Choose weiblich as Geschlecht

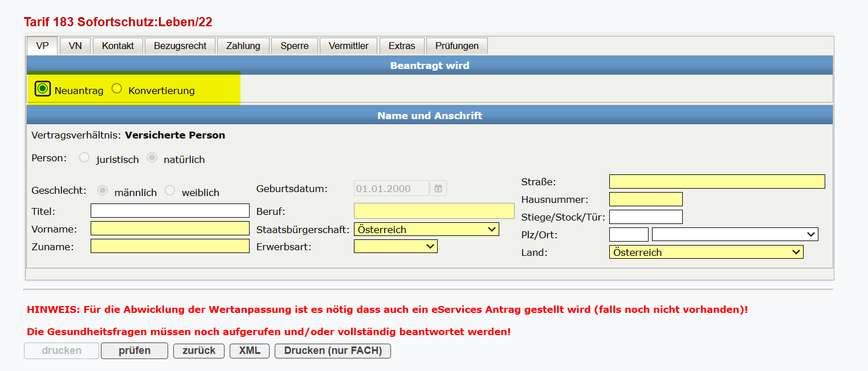pos(170,191)
